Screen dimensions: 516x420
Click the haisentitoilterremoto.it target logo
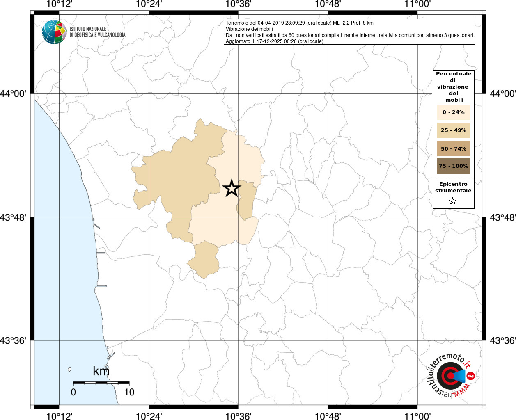point(451,376)
